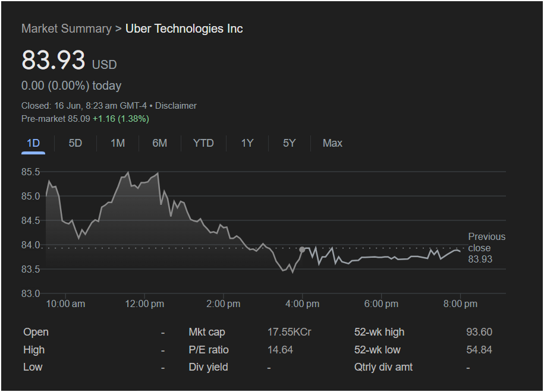Switch to the 5D chart tab
This screenshot has width=544, height=392.
76,143
